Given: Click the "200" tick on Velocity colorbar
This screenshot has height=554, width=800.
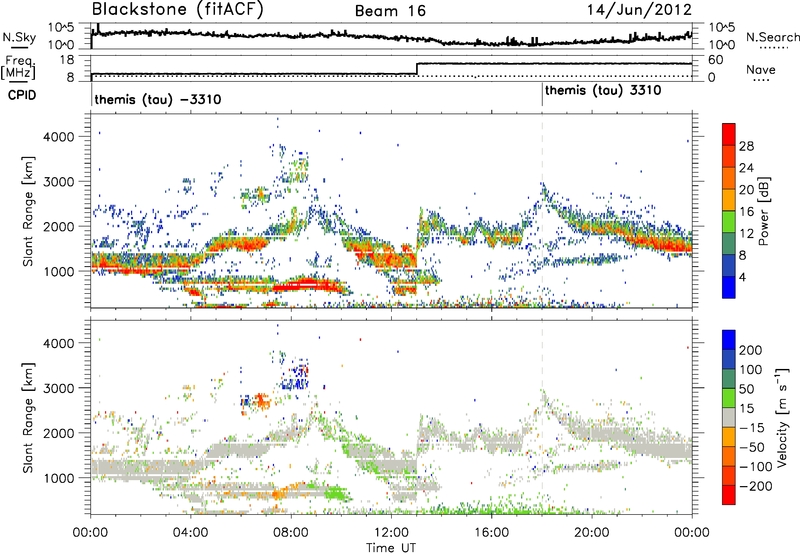Looking at the screenshot, I should [751, 350].
